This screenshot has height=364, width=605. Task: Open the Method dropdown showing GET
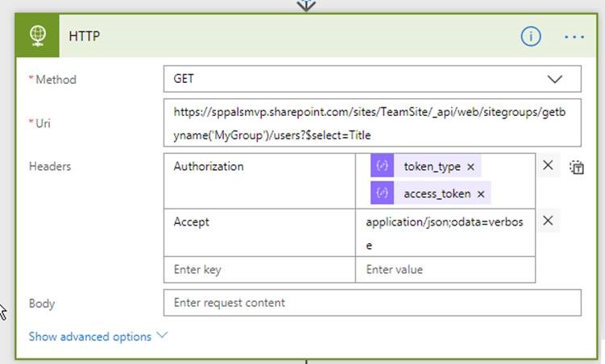tap(372, 79)
